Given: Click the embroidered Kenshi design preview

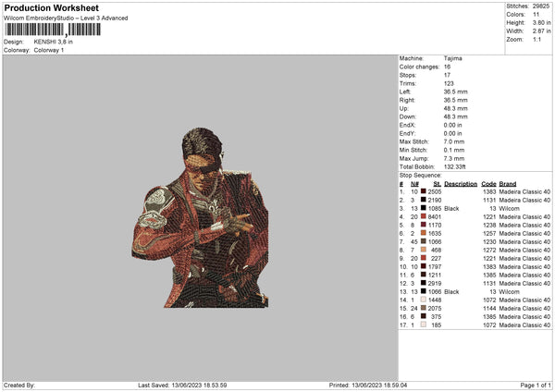Looking at the screenshot, I should [x=201, y=217].
